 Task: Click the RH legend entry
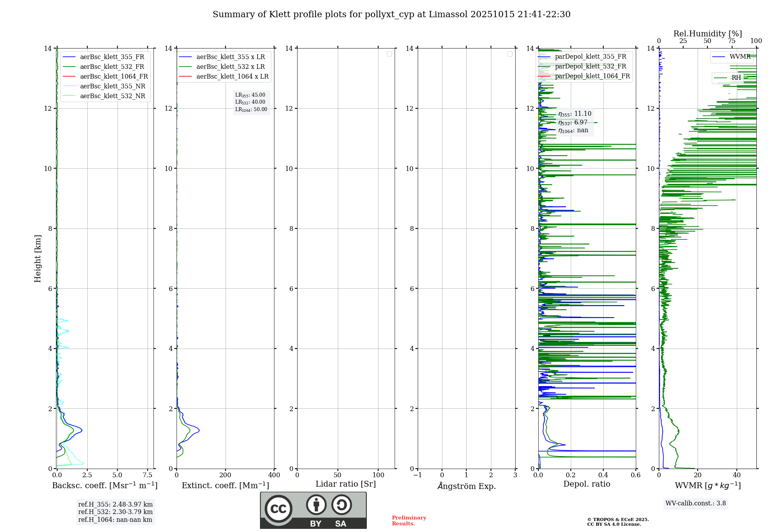point(736,78)
